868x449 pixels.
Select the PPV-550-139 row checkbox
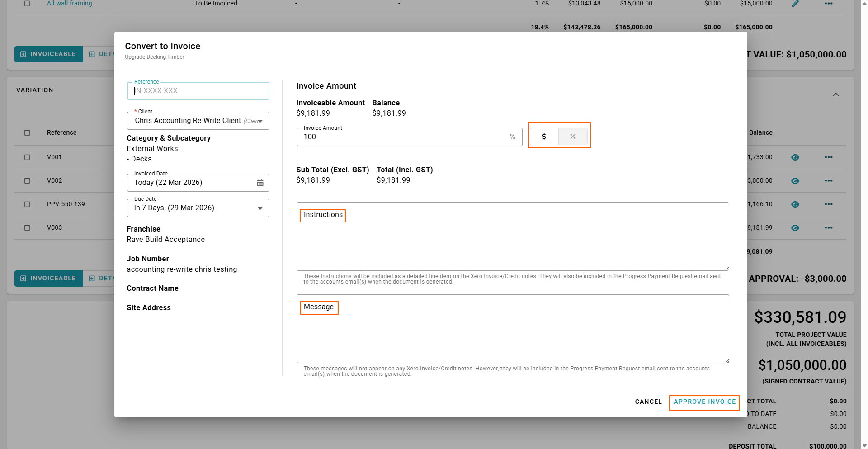pyautogui.click(x=27, y=204)
